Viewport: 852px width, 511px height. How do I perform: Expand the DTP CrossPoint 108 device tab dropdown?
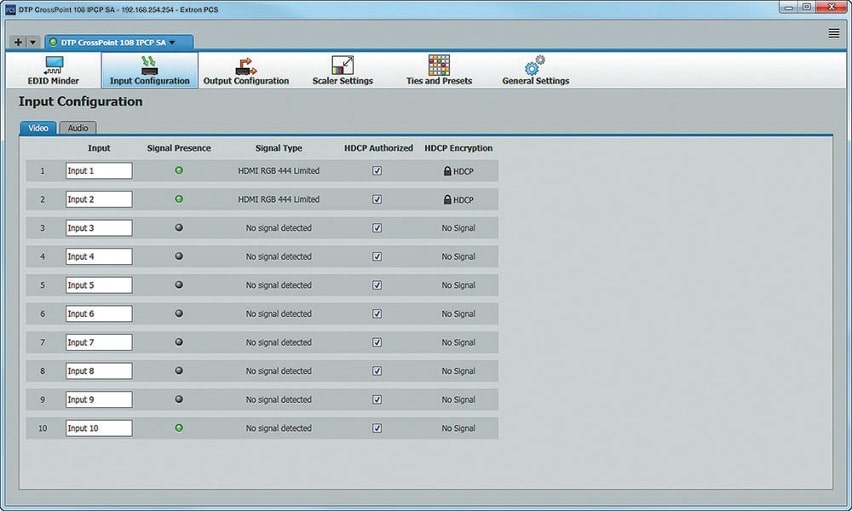[172, 43]
